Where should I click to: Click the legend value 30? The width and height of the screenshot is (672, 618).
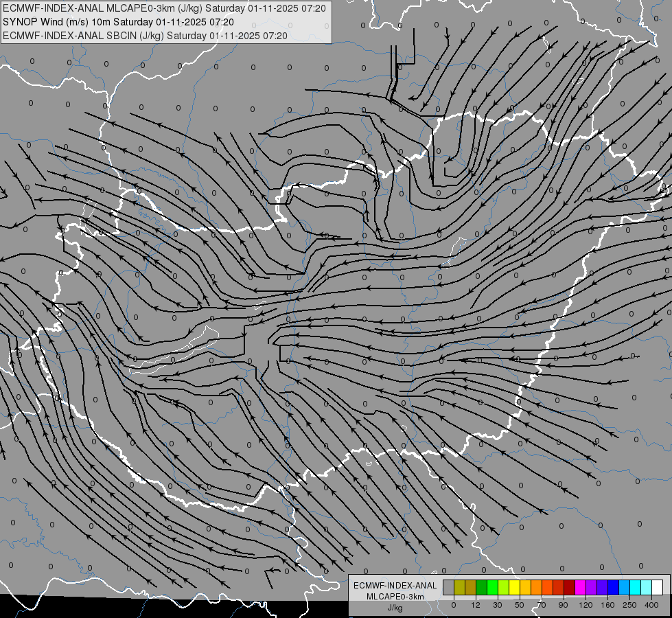point(498,605)
